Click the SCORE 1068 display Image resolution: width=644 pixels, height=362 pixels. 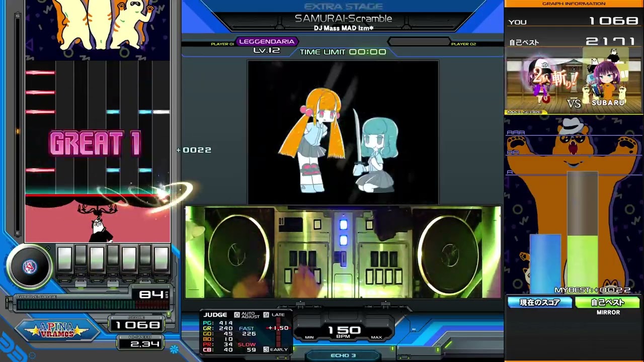pos(137,325)
